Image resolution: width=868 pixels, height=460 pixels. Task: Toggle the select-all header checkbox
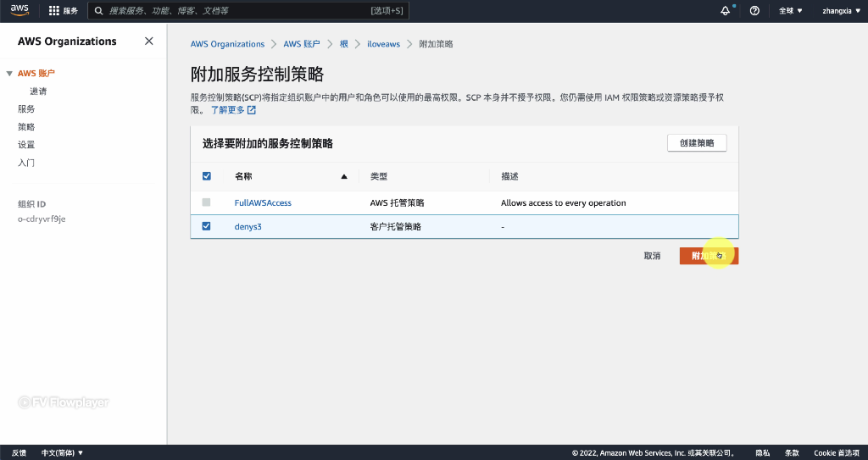tap(207, 176)
